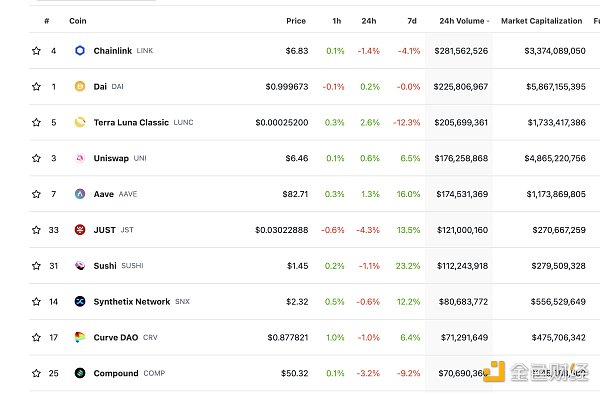This screenshot has height=393, width=600.
Task: Toggle favorite star for Chainlink
Action: (36, 51)
